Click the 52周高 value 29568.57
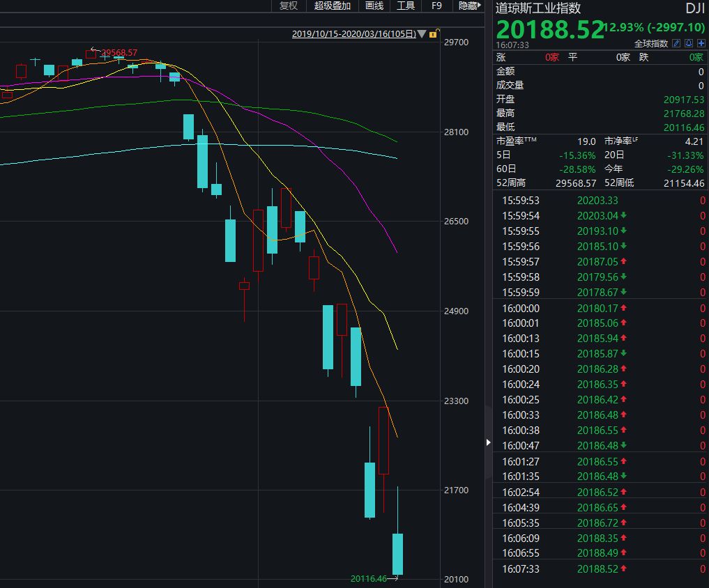 tap(576, 183)
